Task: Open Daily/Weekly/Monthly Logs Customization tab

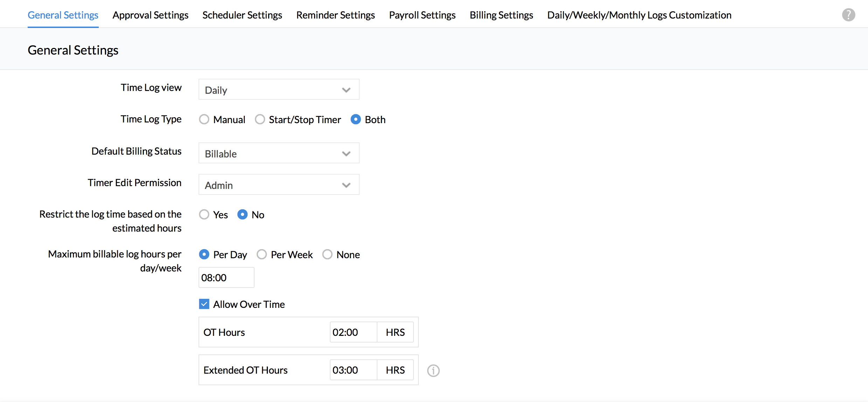Action: tap(639, 15)
